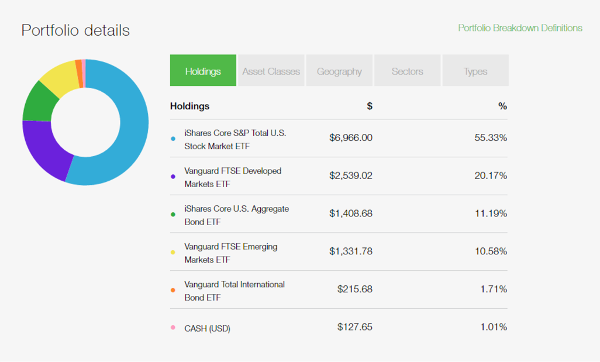Select the Geography tab
600x362 pixels.
pyautogui.click(x=339, y=70)
